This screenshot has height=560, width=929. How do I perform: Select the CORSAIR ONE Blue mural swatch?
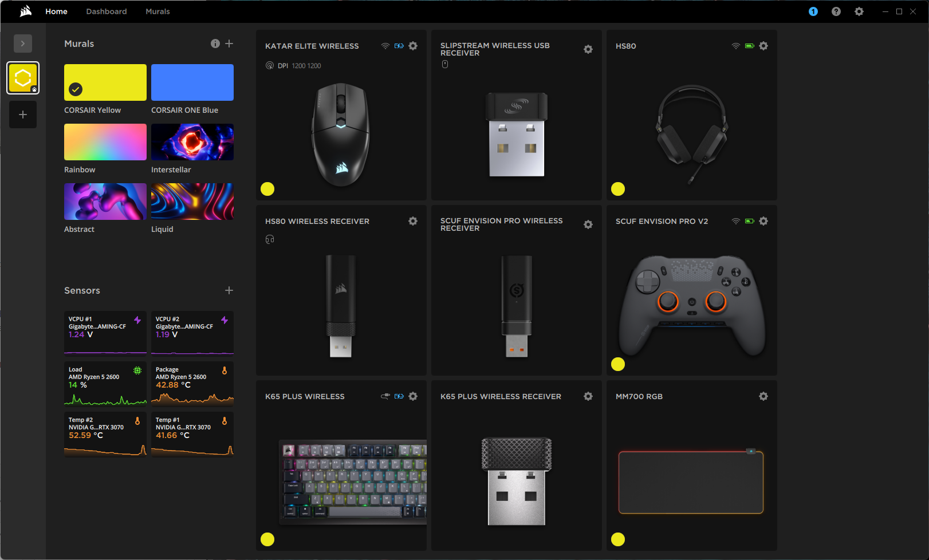[192, 82]
